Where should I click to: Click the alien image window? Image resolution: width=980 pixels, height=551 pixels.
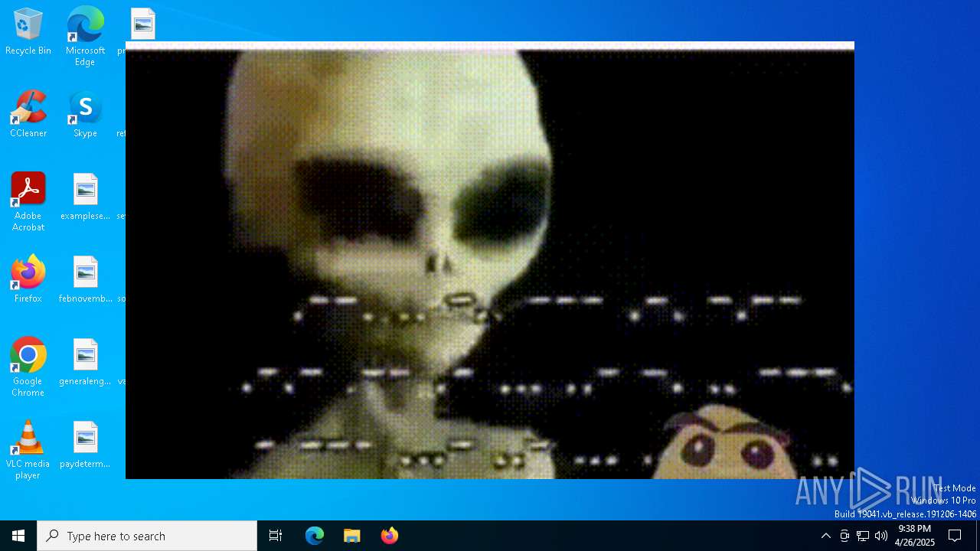tap(490, 260)
